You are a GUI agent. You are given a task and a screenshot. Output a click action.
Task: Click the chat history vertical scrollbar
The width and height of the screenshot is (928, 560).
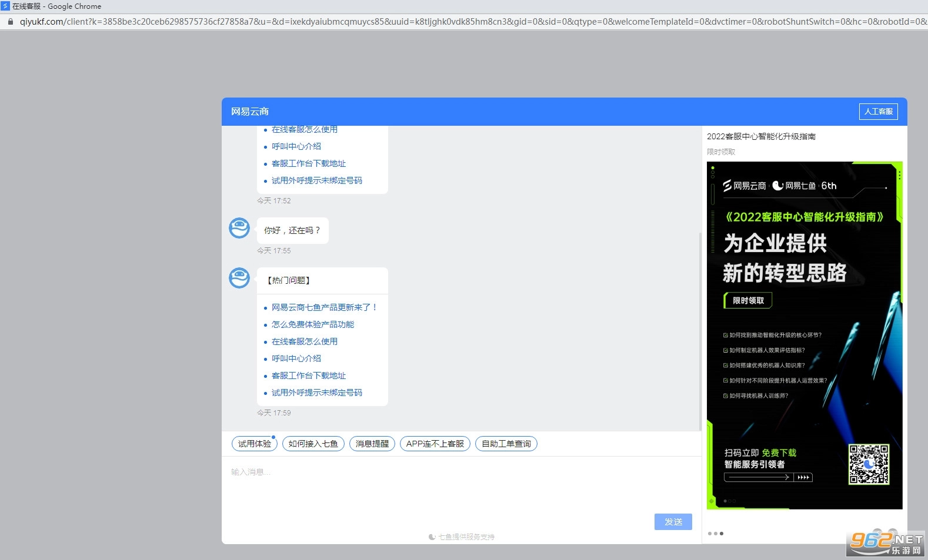coord(700,329)
